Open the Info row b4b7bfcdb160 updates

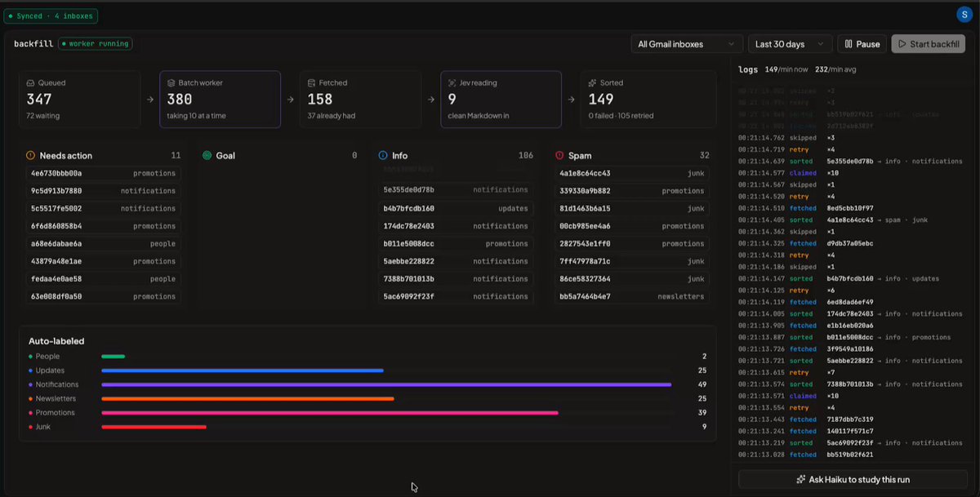456,208
